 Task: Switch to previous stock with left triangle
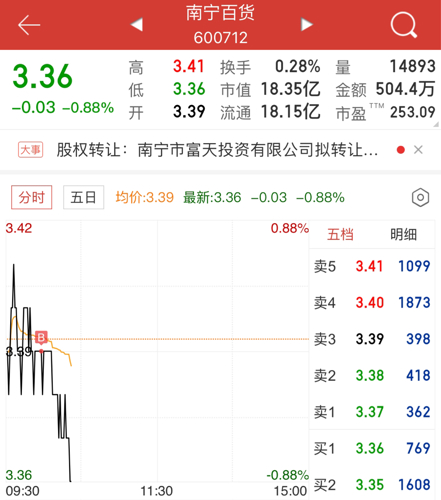(137, 24)
